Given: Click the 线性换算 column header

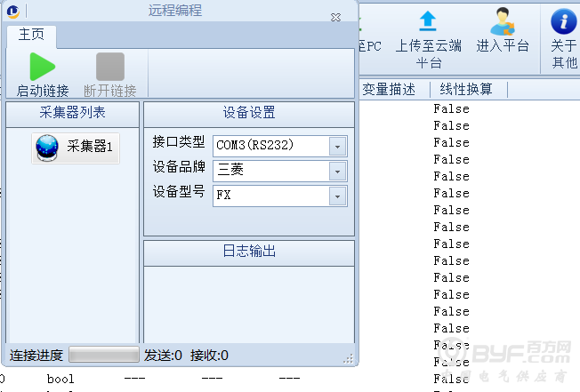Looking at the screenshot, I should pos(466,90).
